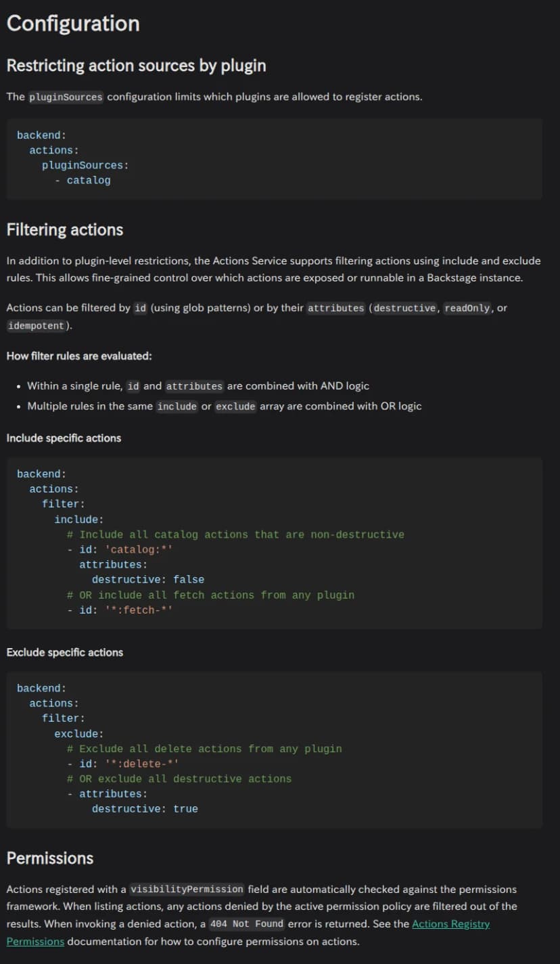This screenshot has height=964, width=560.
Task: Select the '- catalog' code line
Action: tap(83, 181)
